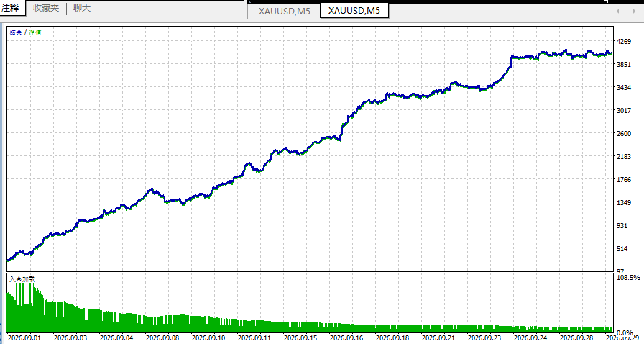Image resolution: width=644 pixels, height=344 pixels.
Task: Click the left tab-scroll arrow
Action: (617, 11)
